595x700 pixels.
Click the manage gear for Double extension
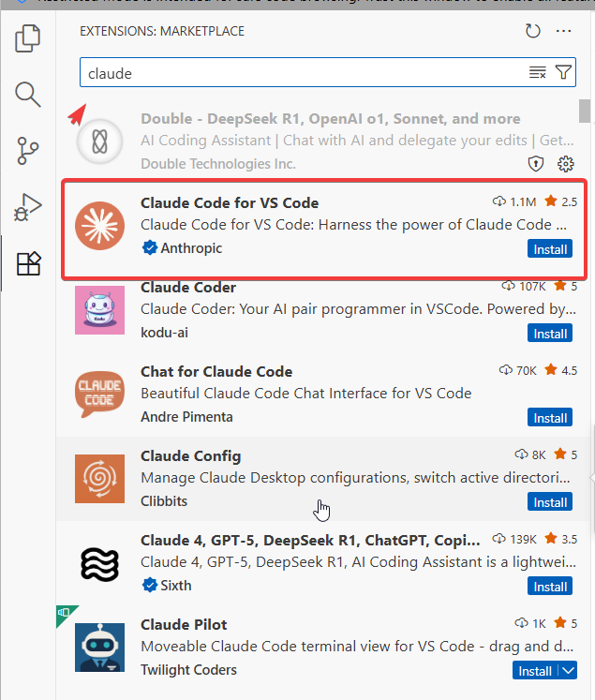click(x=565, y=164)
